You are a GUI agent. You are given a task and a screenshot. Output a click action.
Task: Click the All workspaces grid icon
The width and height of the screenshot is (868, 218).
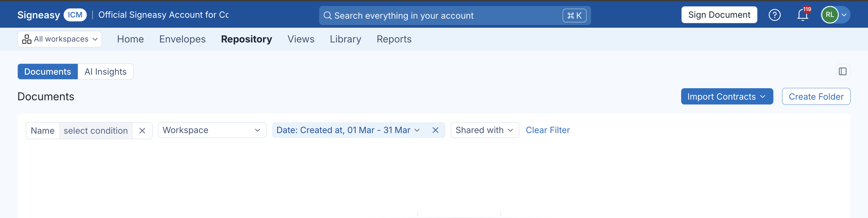tap(27, 39)
